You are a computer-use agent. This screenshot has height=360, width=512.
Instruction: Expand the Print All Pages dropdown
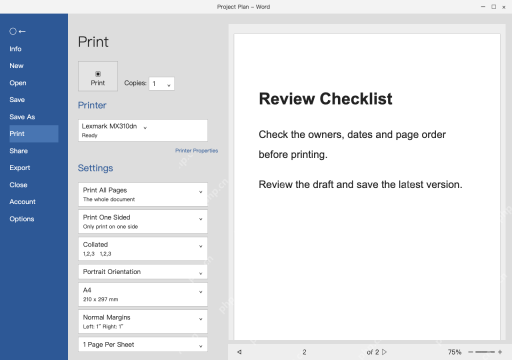(x=143, y=194)
